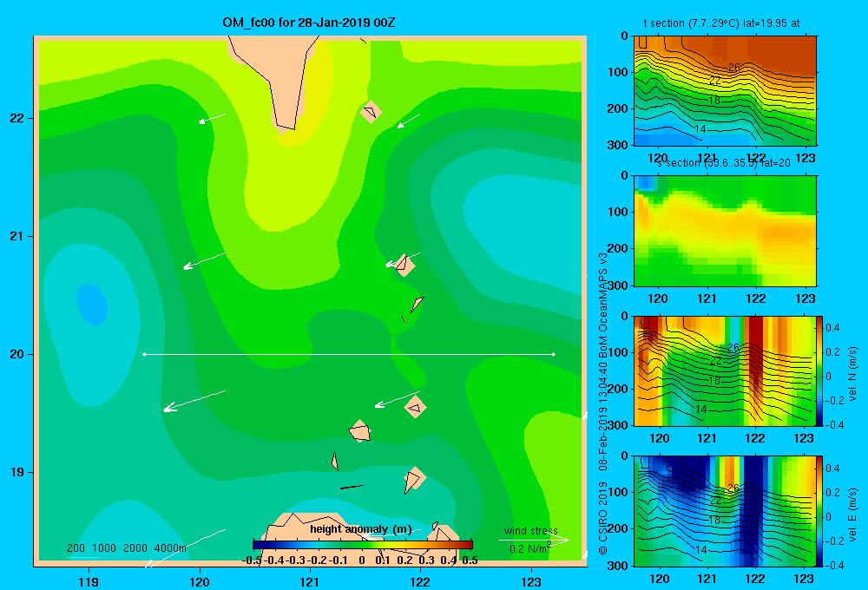Click the '0.2 N/m' wind stress value
The width and height of the screenshot is (868, 590).
529,549
